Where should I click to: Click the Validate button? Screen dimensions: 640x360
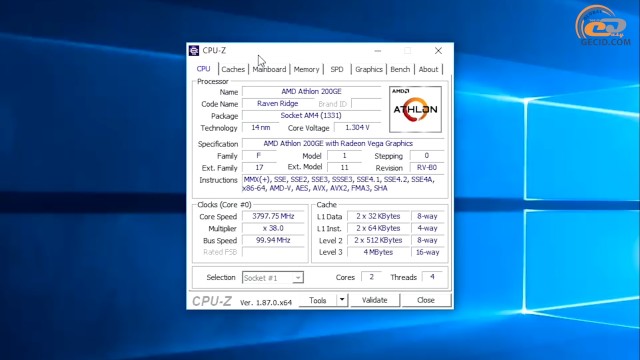tap(375, 300)
